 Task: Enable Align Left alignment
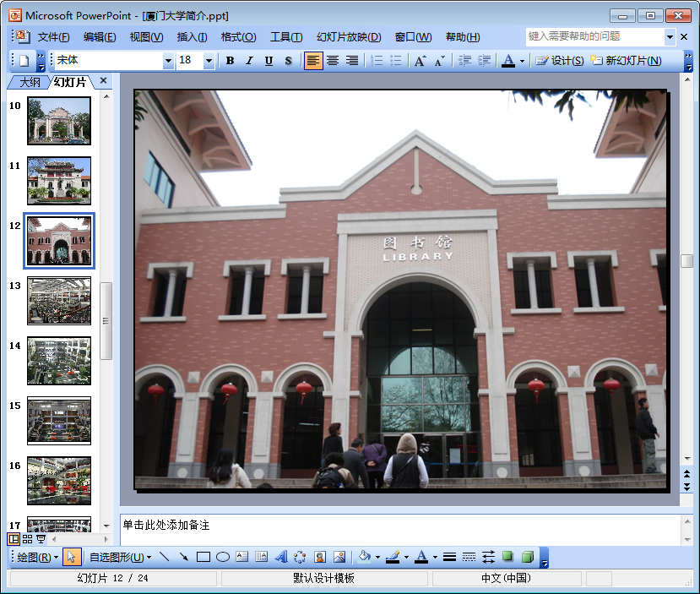click(313, 61)
